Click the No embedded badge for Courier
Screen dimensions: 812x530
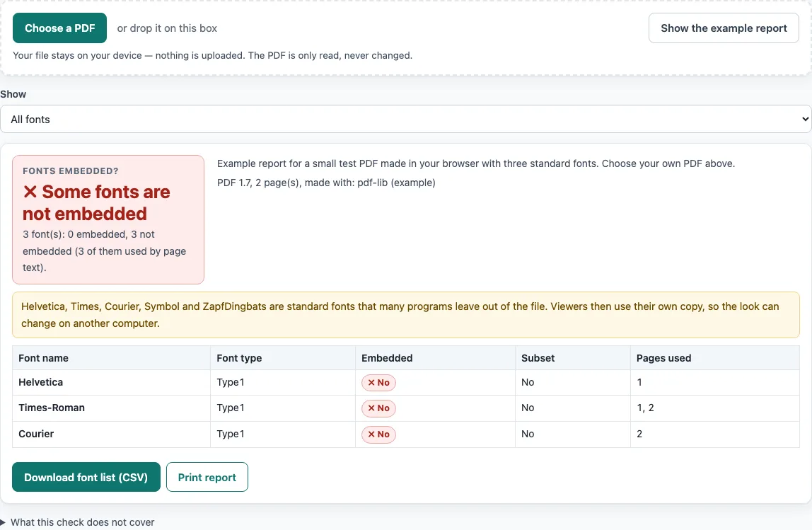(x=378, y=434)
